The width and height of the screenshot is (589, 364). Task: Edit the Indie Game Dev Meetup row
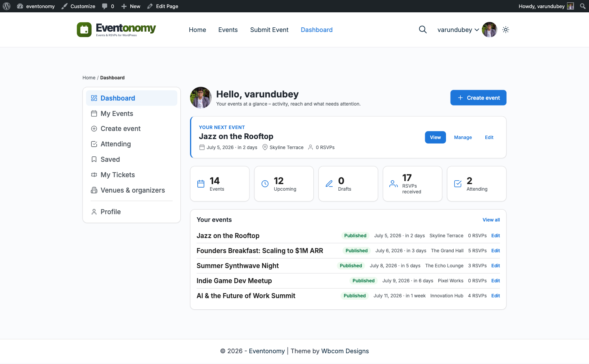point(496,281)
